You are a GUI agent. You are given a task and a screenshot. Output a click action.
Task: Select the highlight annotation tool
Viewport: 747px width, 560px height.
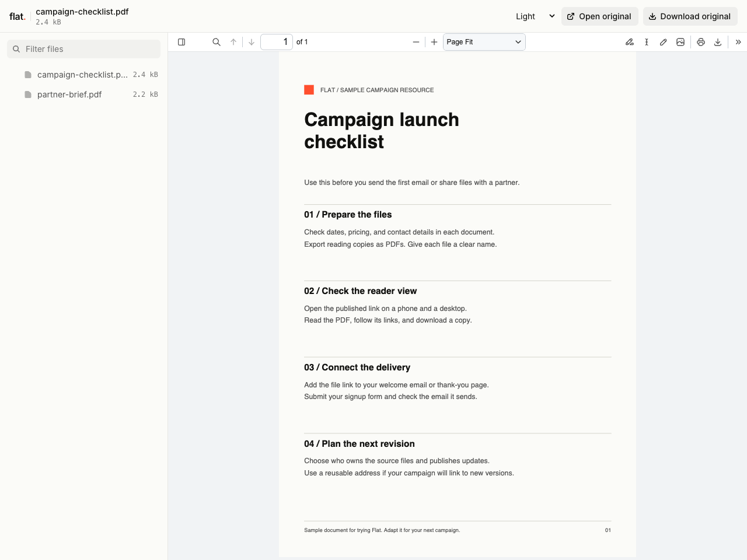(630, 42)
